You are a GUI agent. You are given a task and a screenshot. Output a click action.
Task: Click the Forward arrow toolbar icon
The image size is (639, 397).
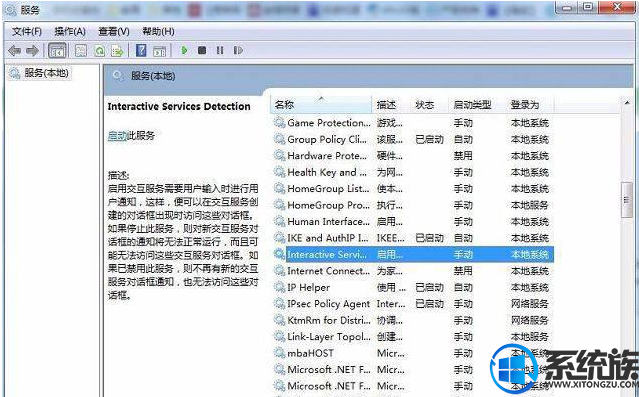(x=32, y=51)
